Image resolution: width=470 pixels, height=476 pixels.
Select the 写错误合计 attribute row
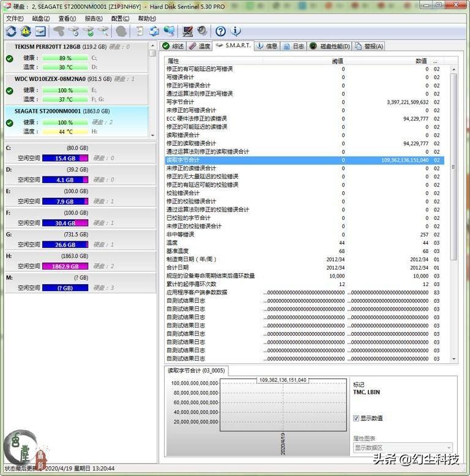[305, 77]
